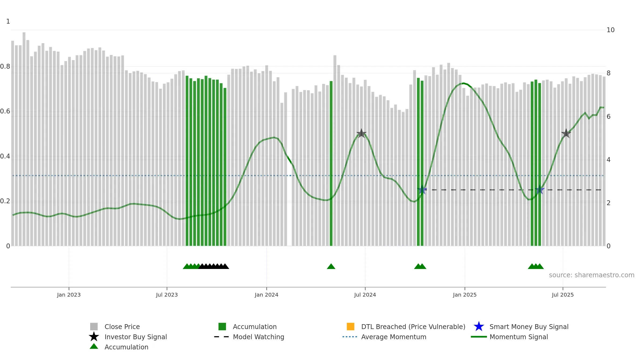644x362 pixels.
Task: Click the black triangle cluster near Oct 2023
Action: (x=214, y=266)
